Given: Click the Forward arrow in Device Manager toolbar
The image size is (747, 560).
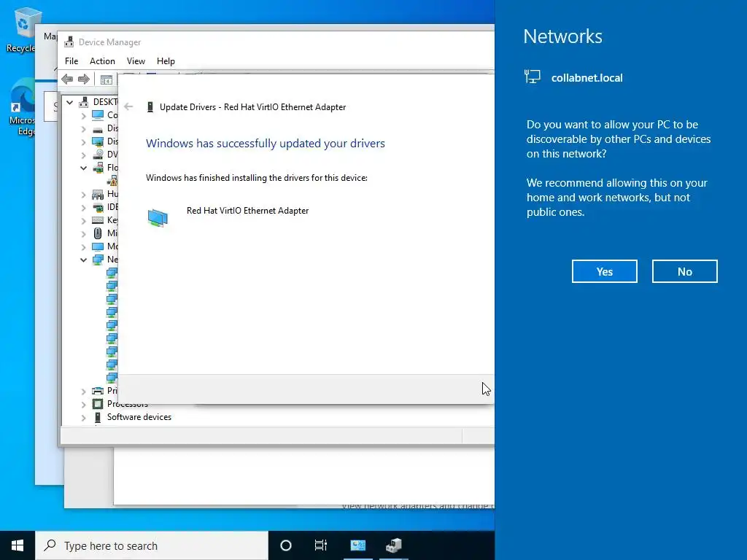Looking at the screenshot, I should pos(84,79).
